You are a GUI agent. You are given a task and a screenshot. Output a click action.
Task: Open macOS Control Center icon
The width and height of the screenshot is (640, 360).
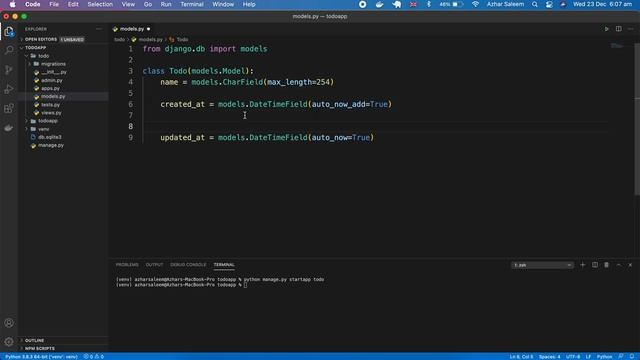pyautogui.click(x=549, y=4)
